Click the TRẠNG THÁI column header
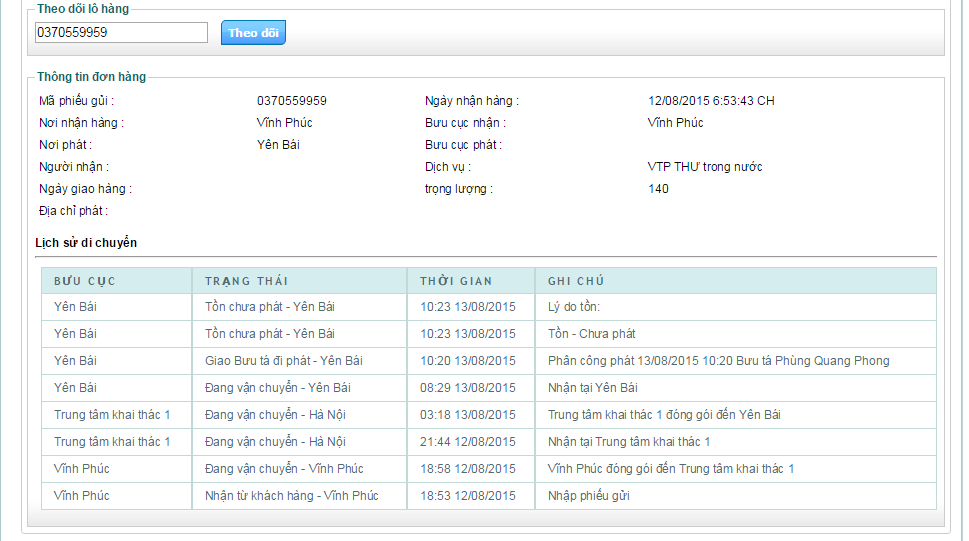The width and height of the screenshot is (969, 541). pos(246,281)
